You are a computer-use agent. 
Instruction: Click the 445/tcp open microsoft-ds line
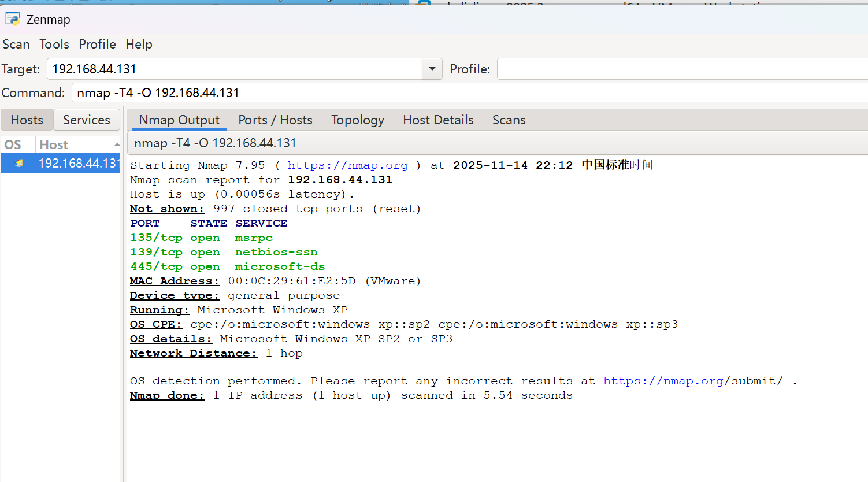227,266
